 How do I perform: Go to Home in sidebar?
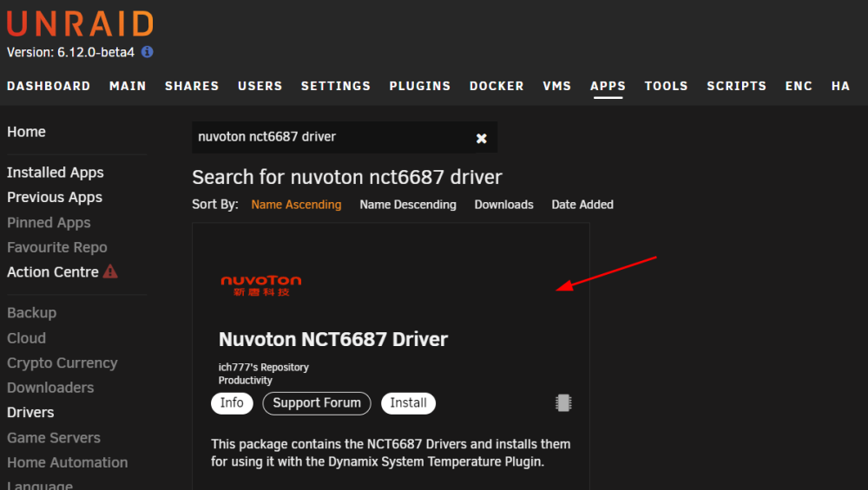pyautogui.click(x=27, y=132)
